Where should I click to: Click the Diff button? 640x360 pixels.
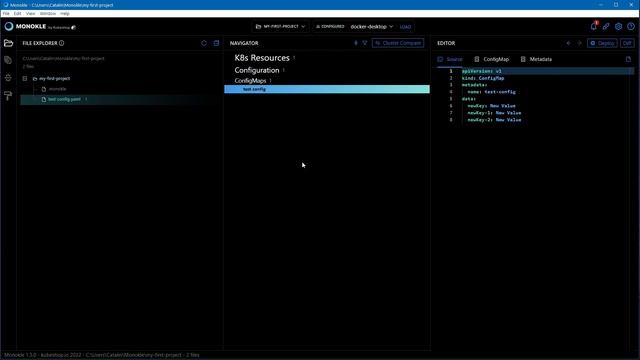point(627,43)
